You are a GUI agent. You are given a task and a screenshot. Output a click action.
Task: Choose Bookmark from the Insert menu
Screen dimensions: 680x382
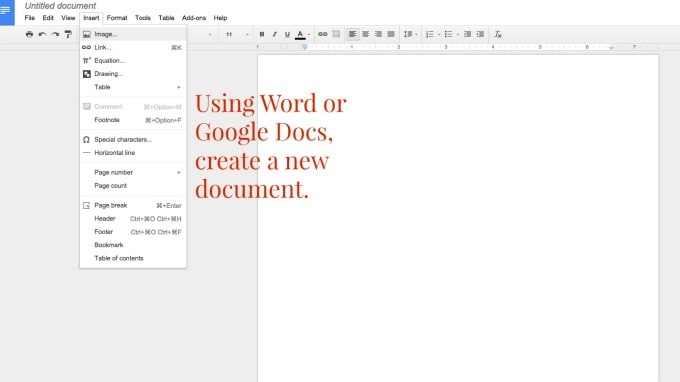[133, 245]
